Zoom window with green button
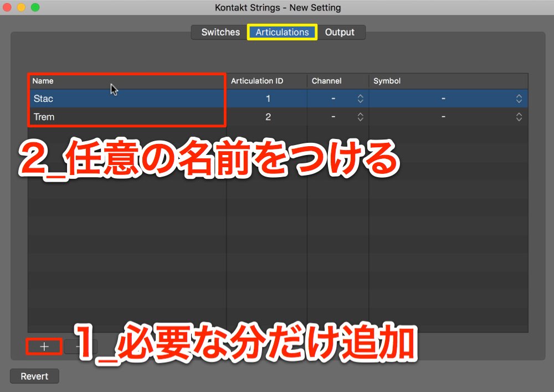 click(35, 7)
